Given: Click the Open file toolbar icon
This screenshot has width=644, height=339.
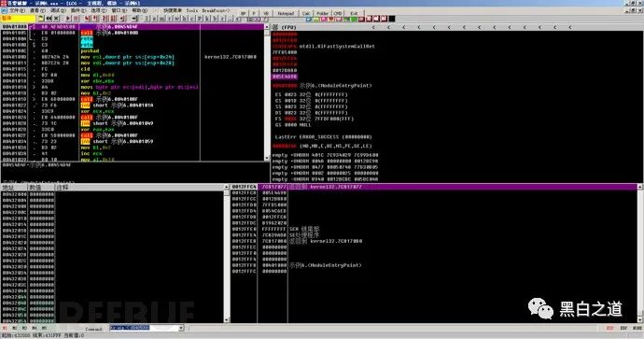Looking at the screenshot, I should point(41,19).
